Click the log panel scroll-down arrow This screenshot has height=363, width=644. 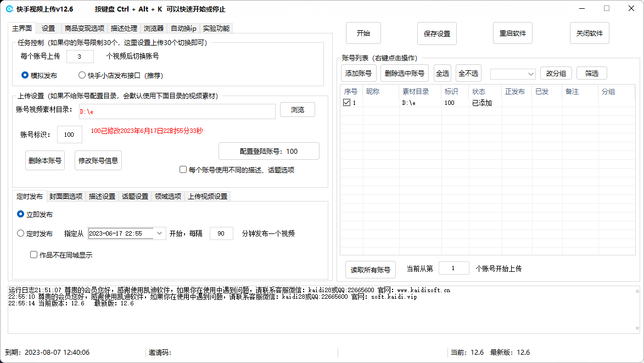pos(637,328)
